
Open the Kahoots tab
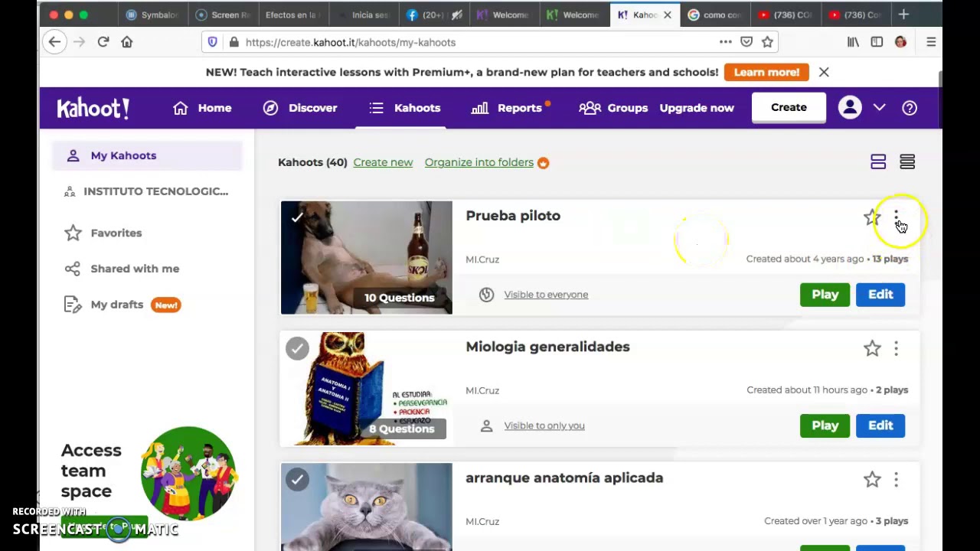(x=404, y=108)
